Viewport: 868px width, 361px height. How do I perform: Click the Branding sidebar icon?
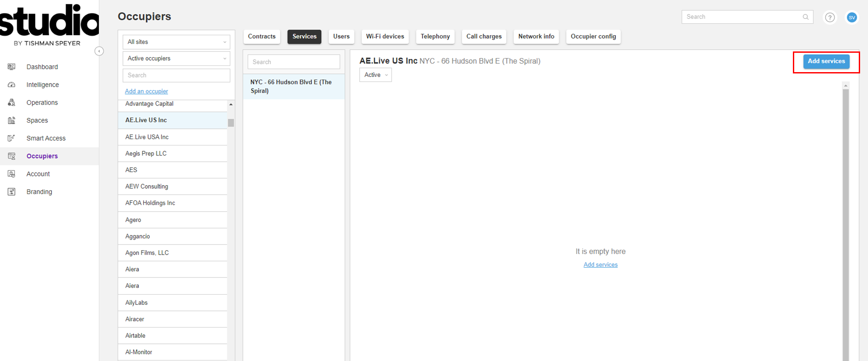[x=12, y=192]
